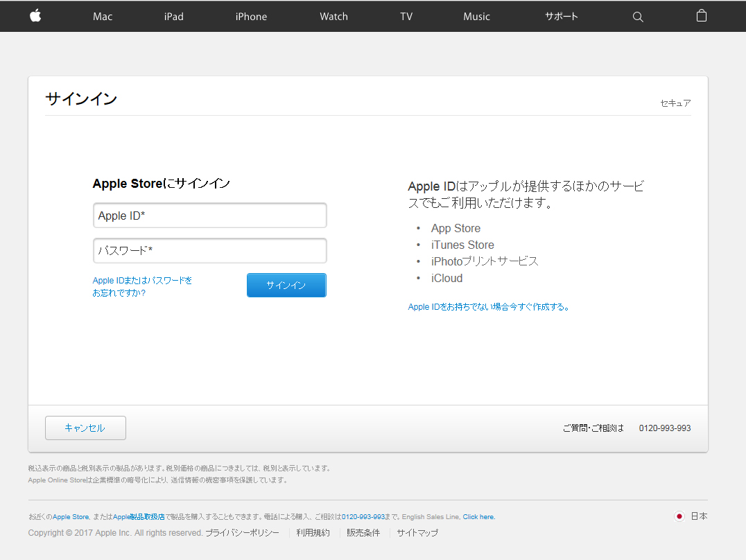The image size is (746, 560).
Task: Click the iPhotoプリントサービス list item
Action: coord(485,261)
